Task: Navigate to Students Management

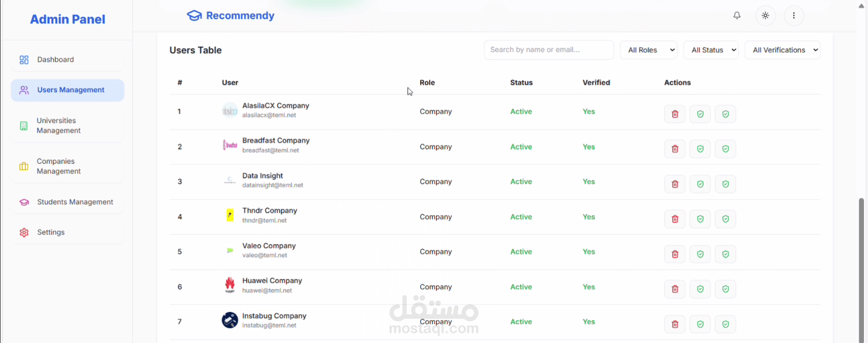Action: point(67,202)
